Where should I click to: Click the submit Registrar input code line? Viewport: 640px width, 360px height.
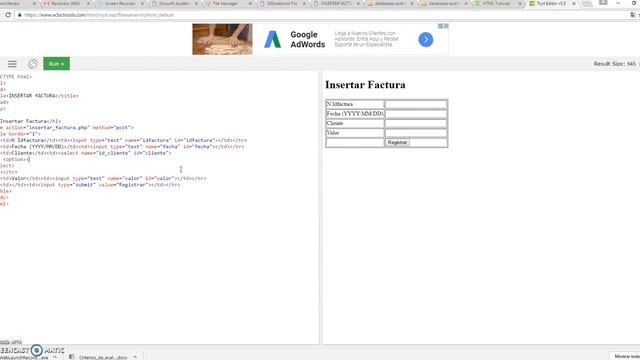pyautogui.click(x=90, y=185)
